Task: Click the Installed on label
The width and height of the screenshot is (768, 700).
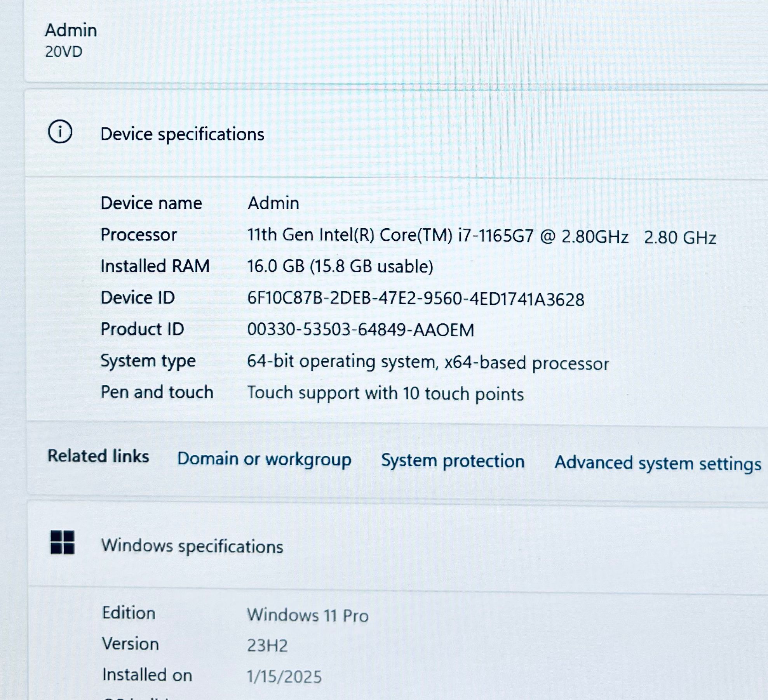Action: tap(147, 675)
